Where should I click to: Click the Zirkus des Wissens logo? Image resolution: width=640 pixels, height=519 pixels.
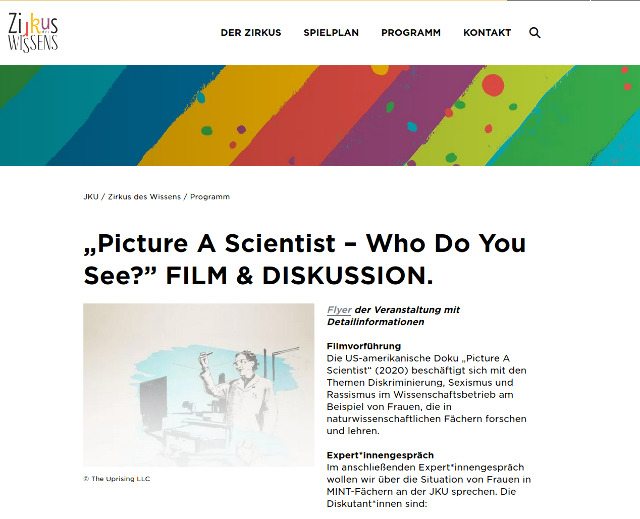tap(33, 32)
